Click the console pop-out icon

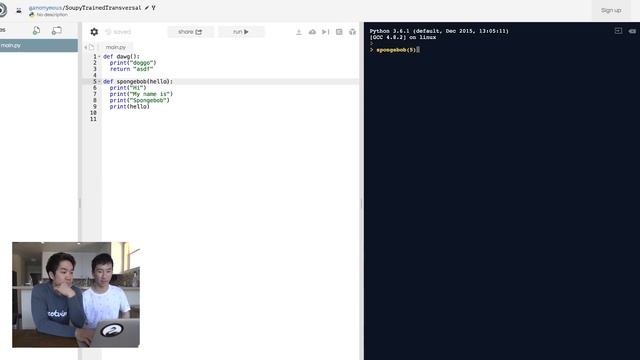coord(618,31)
